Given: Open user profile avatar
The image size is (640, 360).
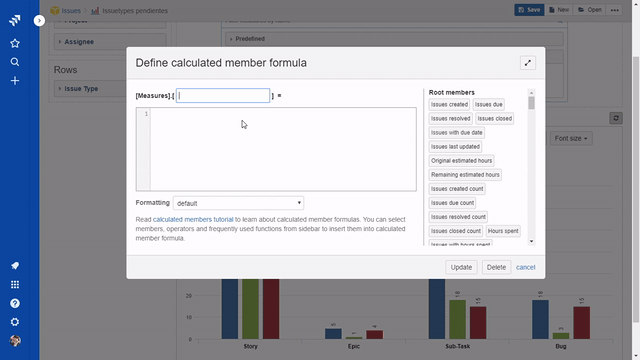Looking at the screenshot, I should [x=15, y=341].
